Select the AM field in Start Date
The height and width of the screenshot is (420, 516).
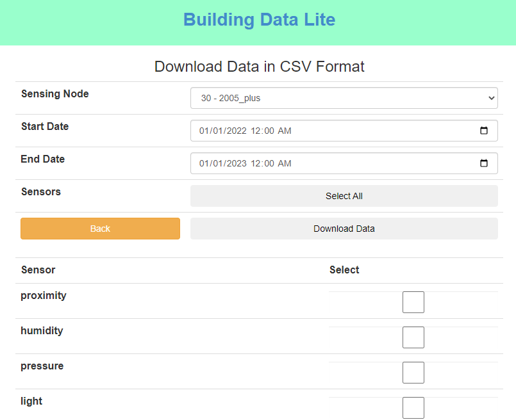285,131
